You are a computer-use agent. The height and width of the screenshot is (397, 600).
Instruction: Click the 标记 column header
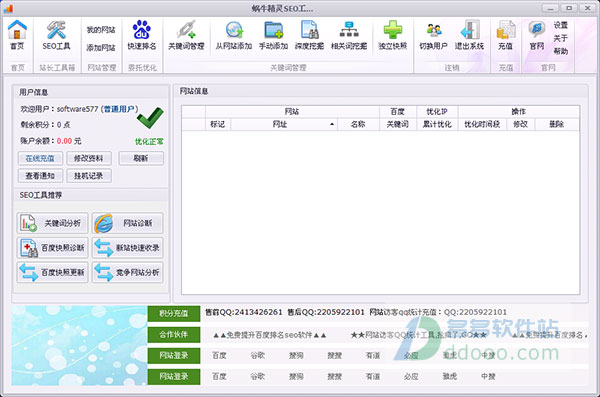click(x=218, y=124)
